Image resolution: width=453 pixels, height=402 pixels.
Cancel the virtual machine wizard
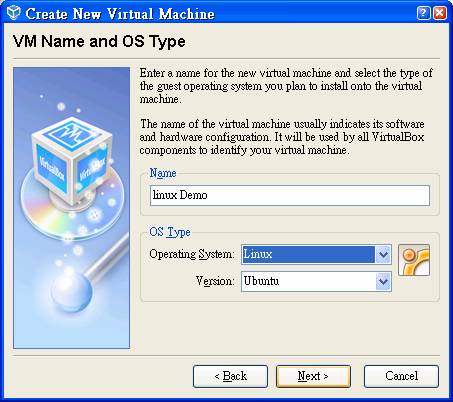[401, 376]
